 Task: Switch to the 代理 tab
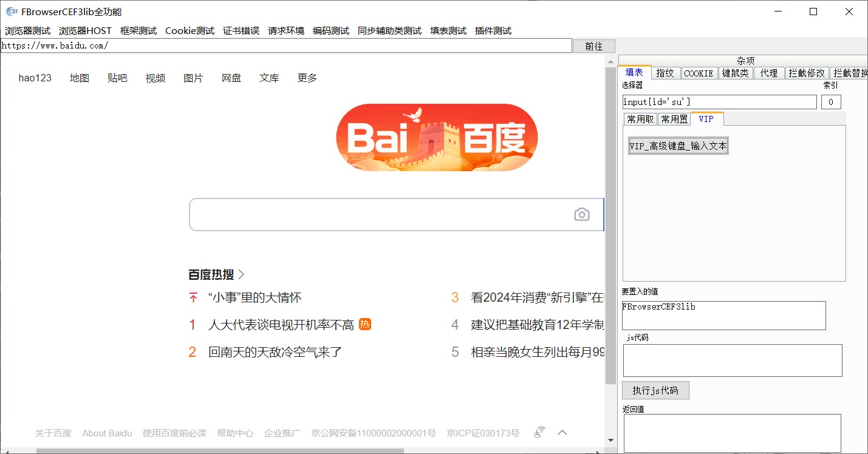tap(769, 73)
